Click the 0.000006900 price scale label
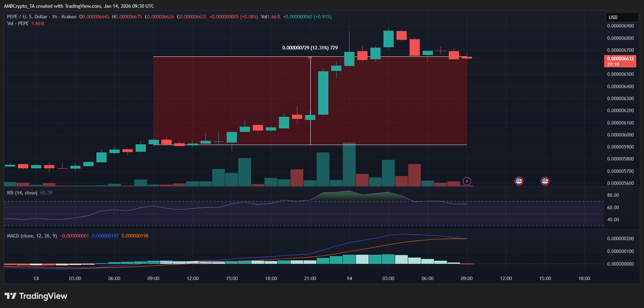The width and height of the screenshot is (644, 308). pos(620,26)
